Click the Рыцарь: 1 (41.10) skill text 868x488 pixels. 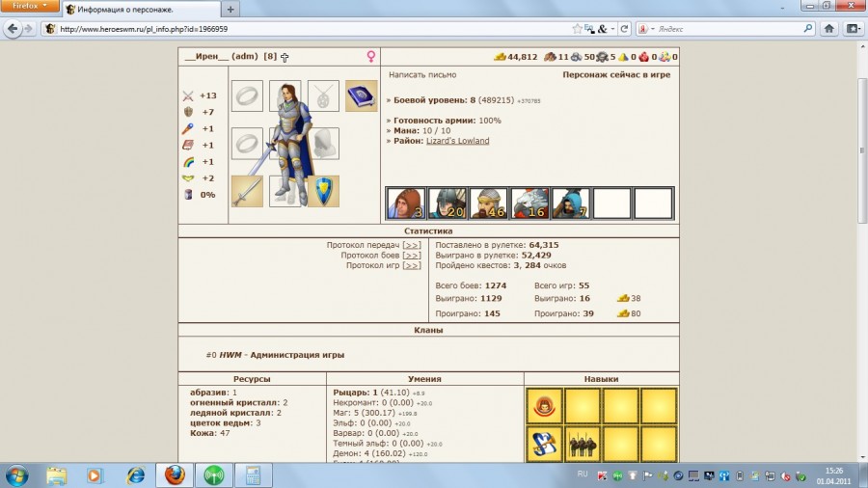tap(371, 393)
